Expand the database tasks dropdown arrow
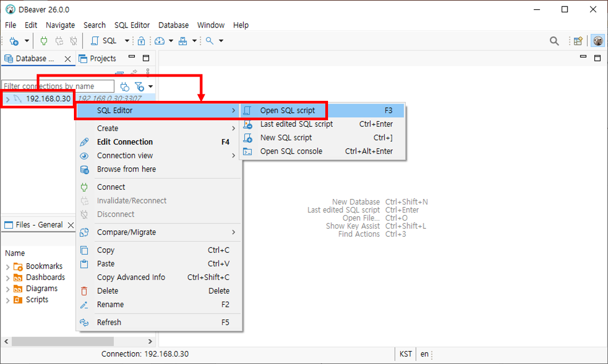The image size is (608, 364). (x=194, y=40)
